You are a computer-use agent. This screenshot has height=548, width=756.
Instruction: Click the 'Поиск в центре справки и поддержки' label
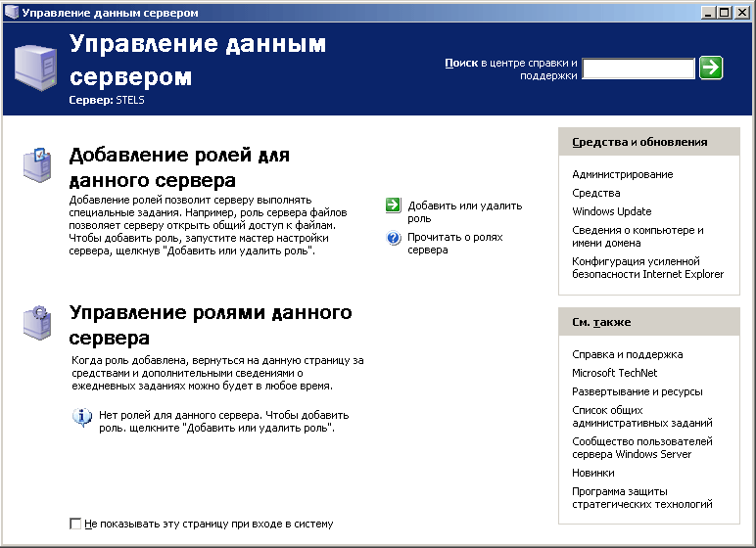click(x=510, y=68)
